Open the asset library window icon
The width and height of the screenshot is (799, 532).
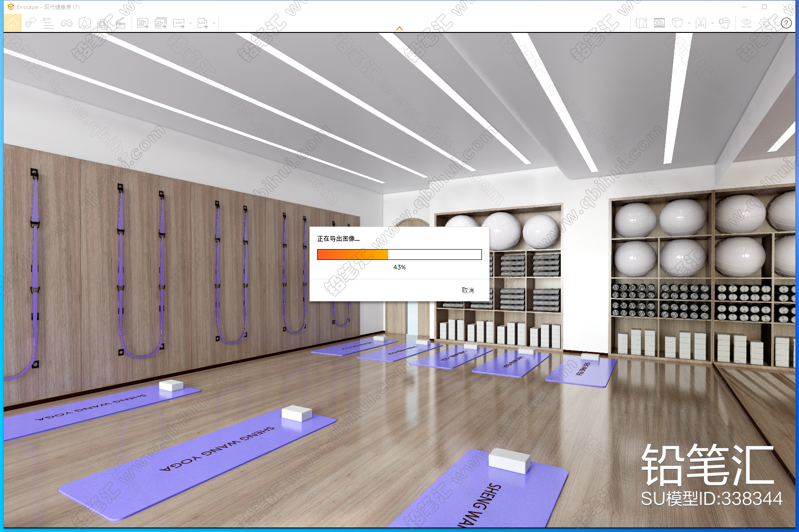point(659,23)
